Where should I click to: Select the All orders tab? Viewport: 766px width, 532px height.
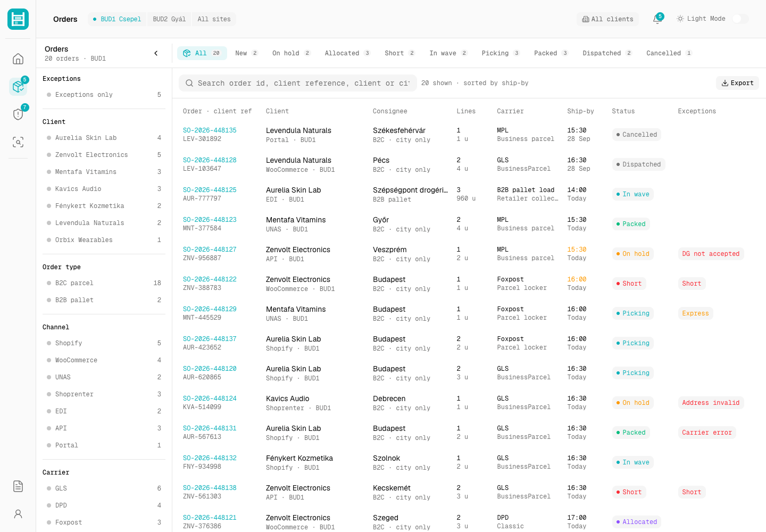tap(202, 53)
